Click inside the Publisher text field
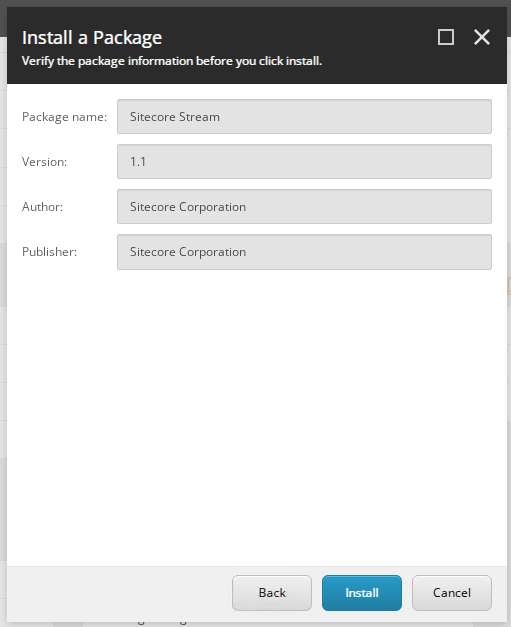Screen dimensions: 511x627 (304, 252)
